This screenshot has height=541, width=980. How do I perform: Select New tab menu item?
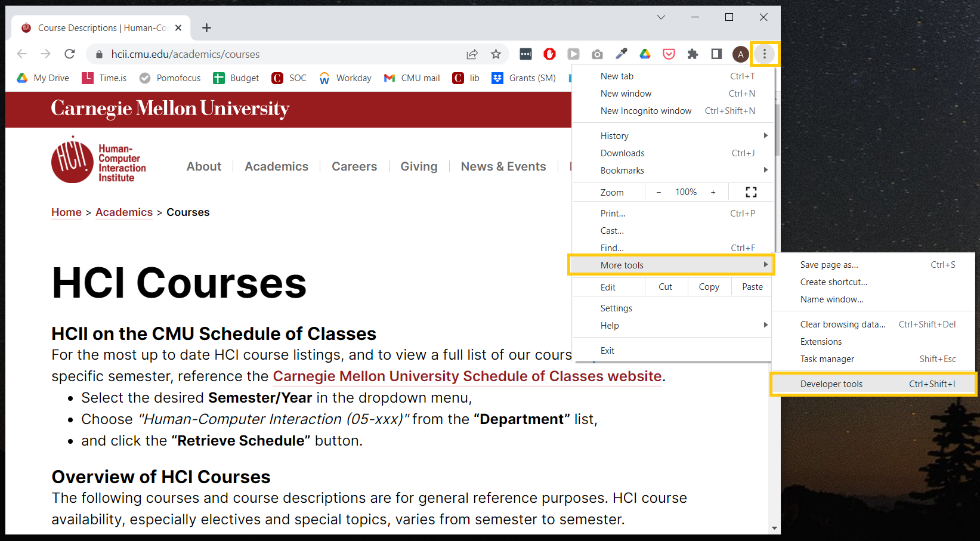[x=673, y=76]
